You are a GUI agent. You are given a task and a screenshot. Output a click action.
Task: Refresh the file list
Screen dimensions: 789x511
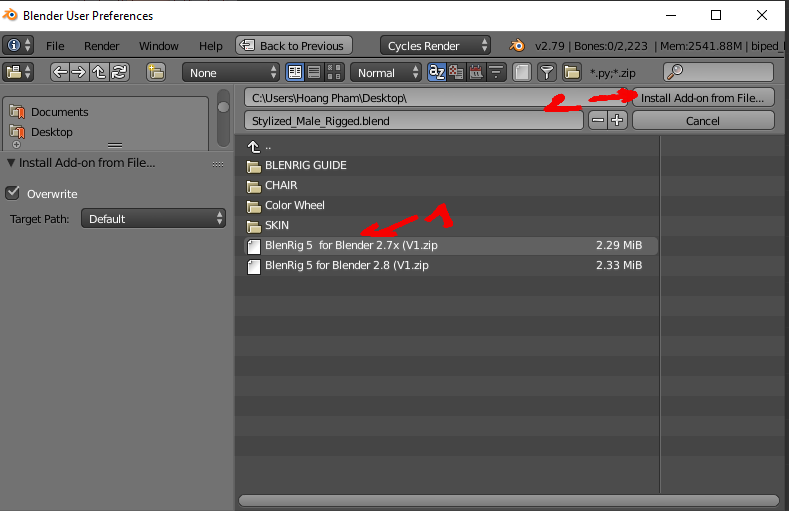(119, 72)
